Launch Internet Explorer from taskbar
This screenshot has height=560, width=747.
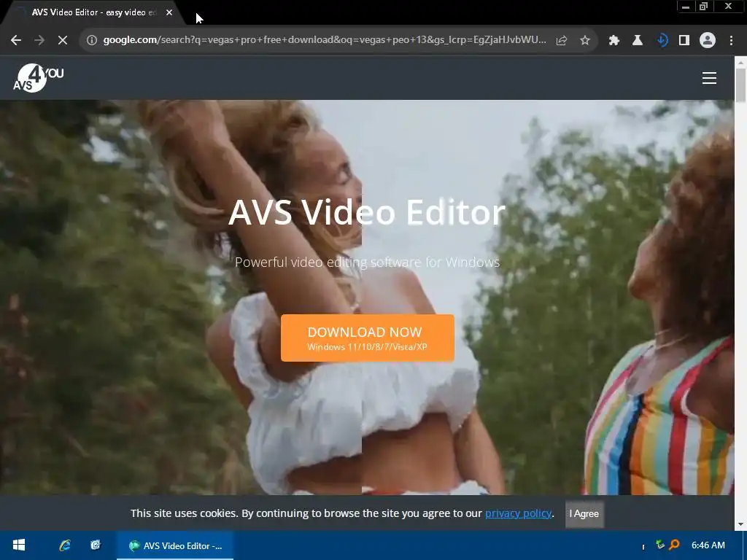tap(65, 545)
